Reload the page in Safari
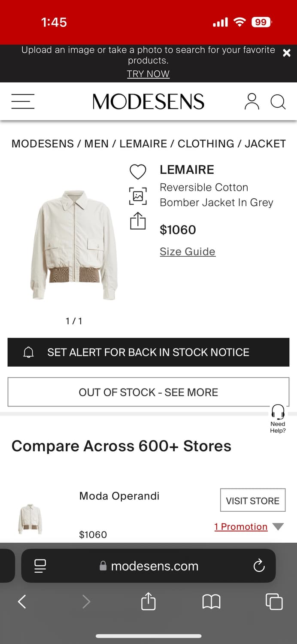The width and height of the screenshot is (297, 644). [259, 566]
